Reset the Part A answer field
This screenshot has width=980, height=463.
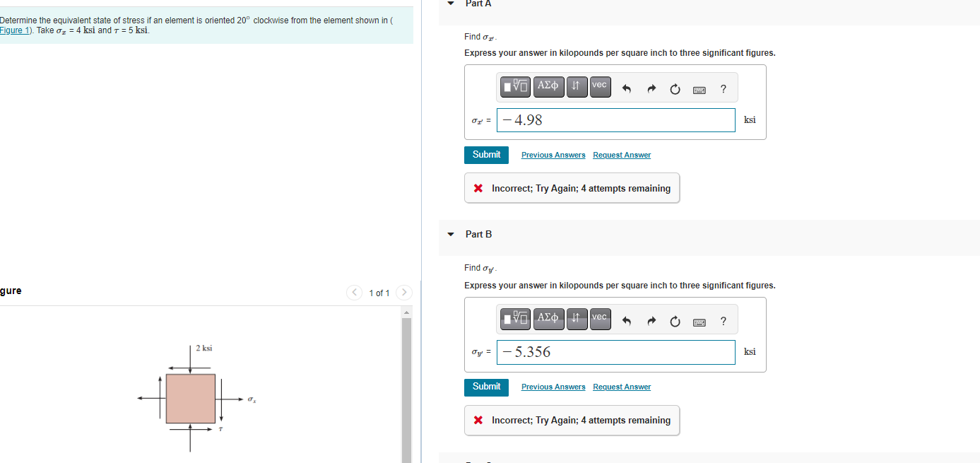(675, 89)
